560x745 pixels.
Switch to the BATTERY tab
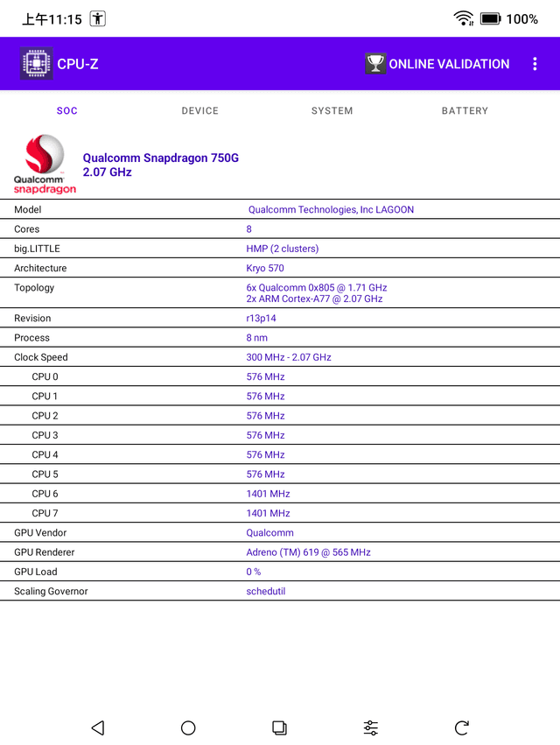[x=465, y=110]
